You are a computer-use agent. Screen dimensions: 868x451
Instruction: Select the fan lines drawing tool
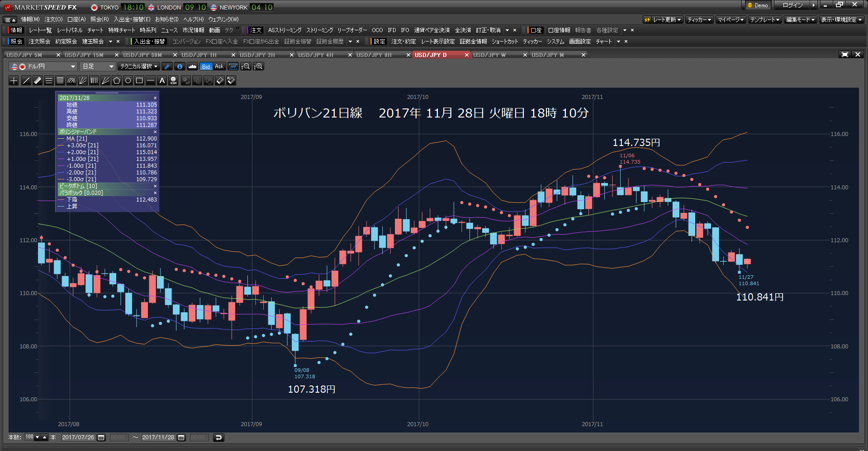[83, 80]
